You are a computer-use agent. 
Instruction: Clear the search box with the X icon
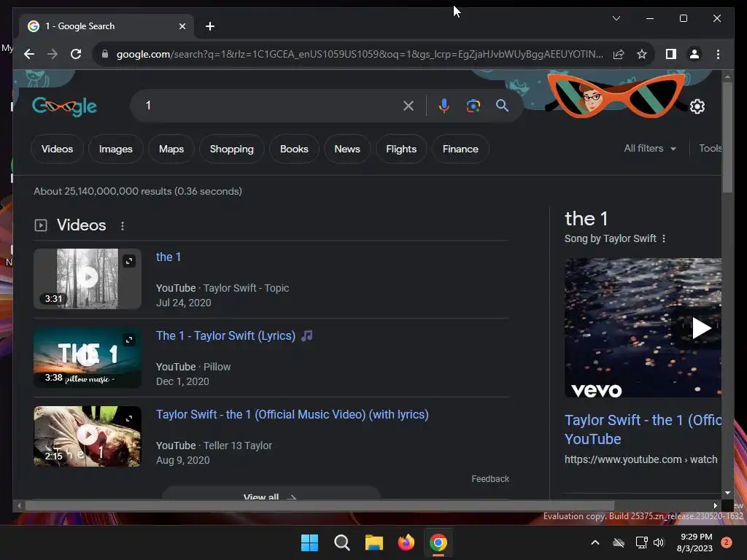tap(409, 106)
